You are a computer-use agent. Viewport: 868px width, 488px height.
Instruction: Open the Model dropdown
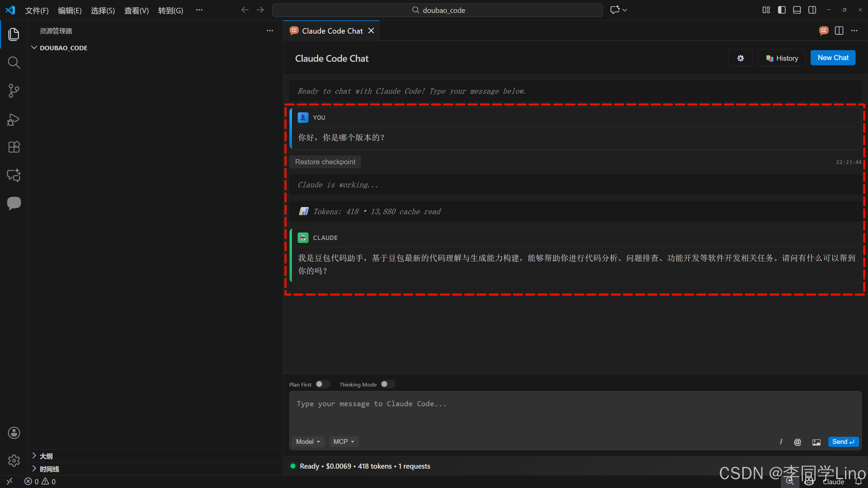[308, 442]
